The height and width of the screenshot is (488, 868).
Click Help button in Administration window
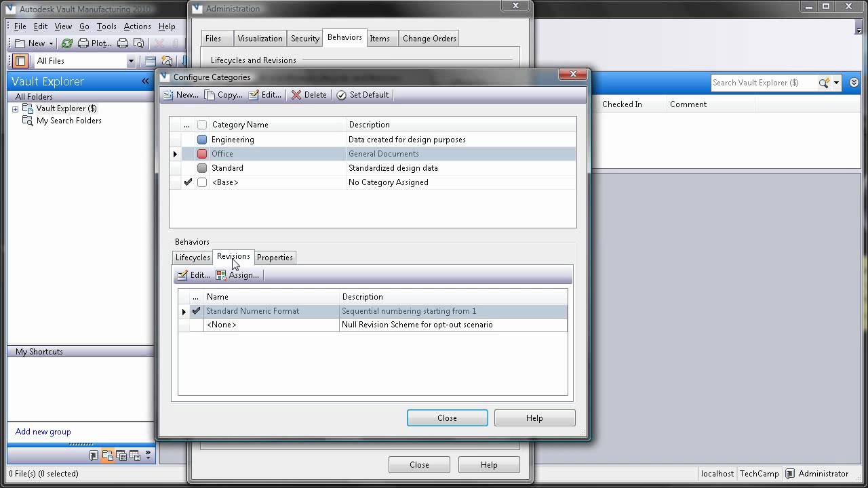point(489,465)
